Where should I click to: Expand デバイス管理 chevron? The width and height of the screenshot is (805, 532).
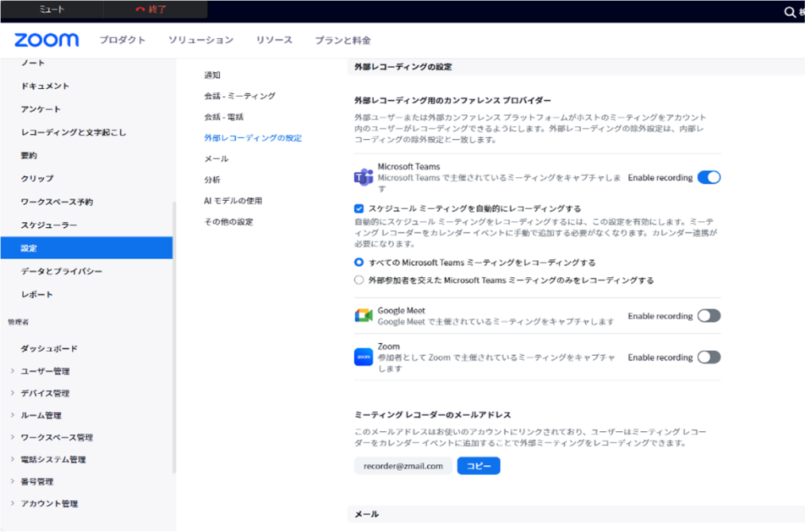[13, 393]
